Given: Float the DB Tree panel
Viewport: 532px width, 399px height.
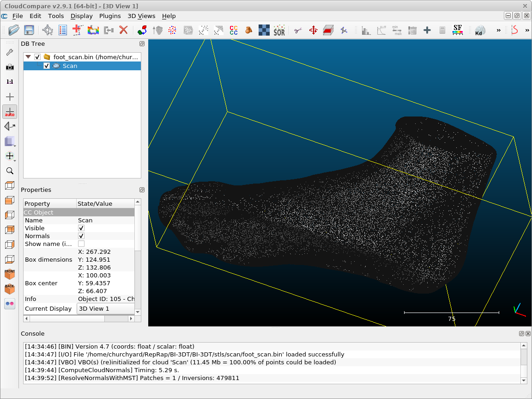Looking at the screenshot, I should click(x=142, y=44).
